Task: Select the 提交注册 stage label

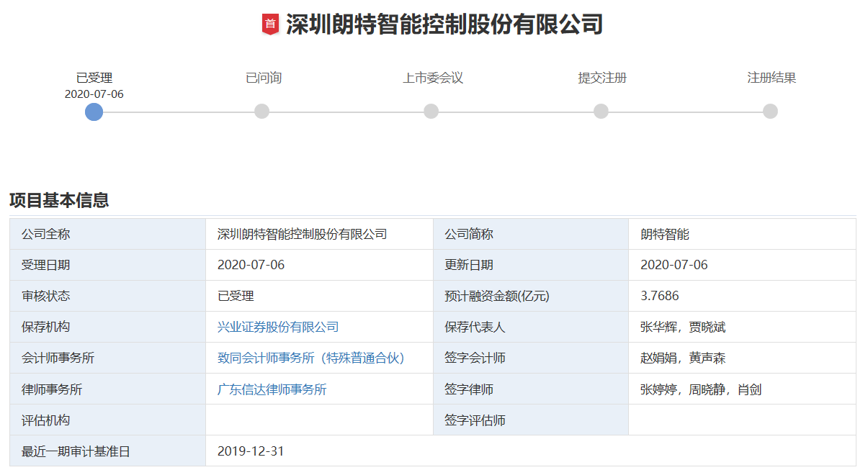Action: tap(601, 78)
